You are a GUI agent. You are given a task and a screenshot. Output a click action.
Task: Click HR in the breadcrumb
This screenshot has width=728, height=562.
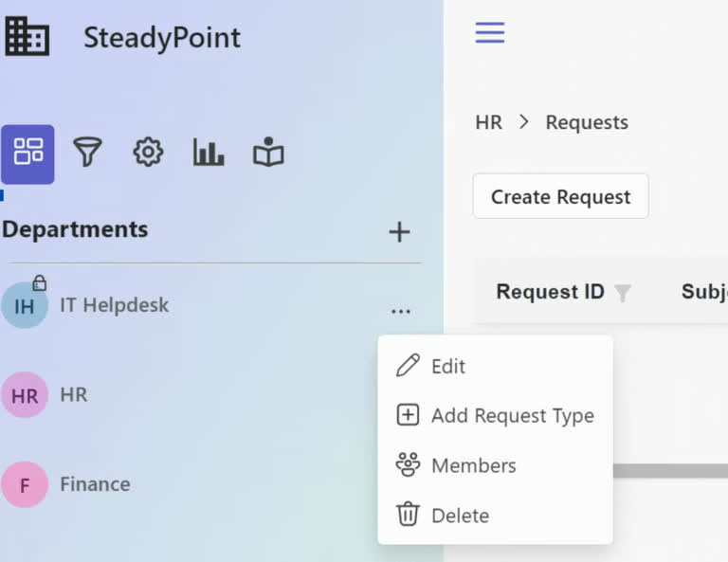pyautogui.click(x=488, y=122)
